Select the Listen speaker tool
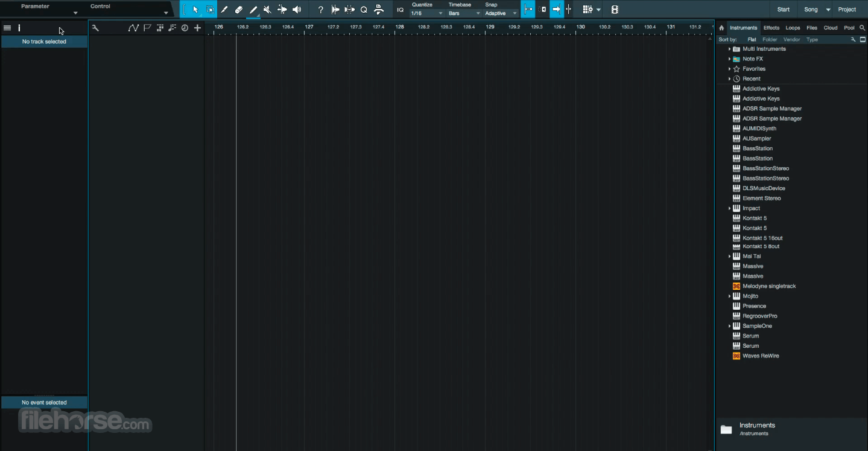The height and width of the screenshot is (451, 868). [297, 10]
